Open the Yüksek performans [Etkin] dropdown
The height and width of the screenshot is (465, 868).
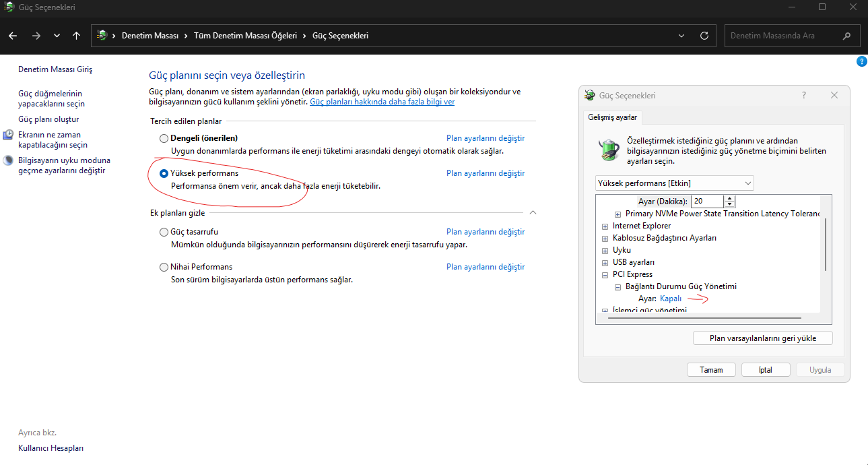coord(675,183)
